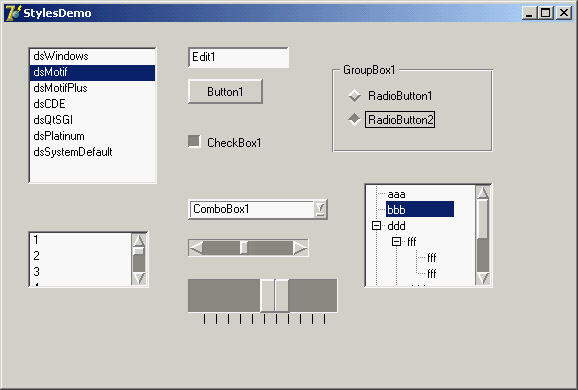The image size is (578, 390).
Task: Click right arrow of horizontal scrollbar
Action: [300, 248]
